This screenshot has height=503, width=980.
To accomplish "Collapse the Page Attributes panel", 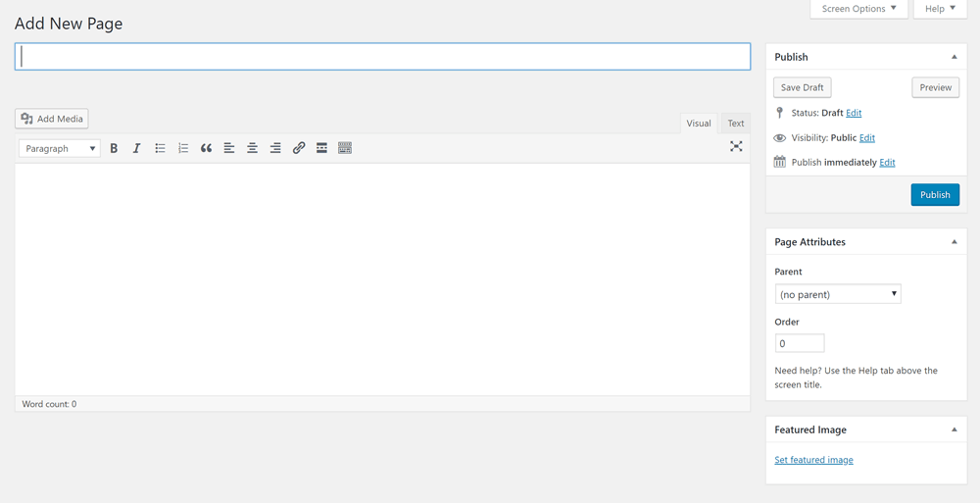I will tap(955, 242).
